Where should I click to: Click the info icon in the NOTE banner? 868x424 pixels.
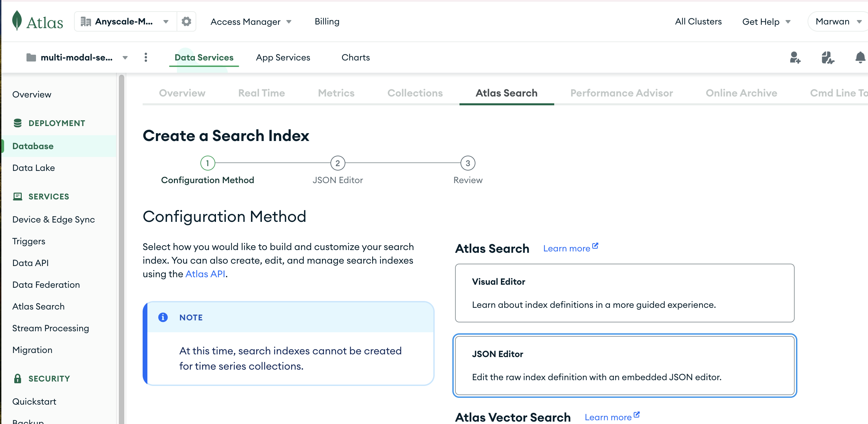tap(163, 317)
